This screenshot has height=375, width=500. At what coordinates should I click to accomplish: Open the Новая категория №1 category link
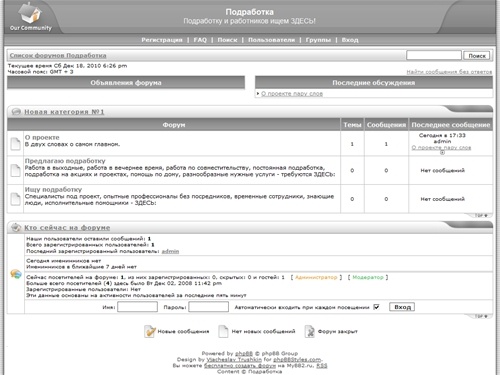[64, 112]
